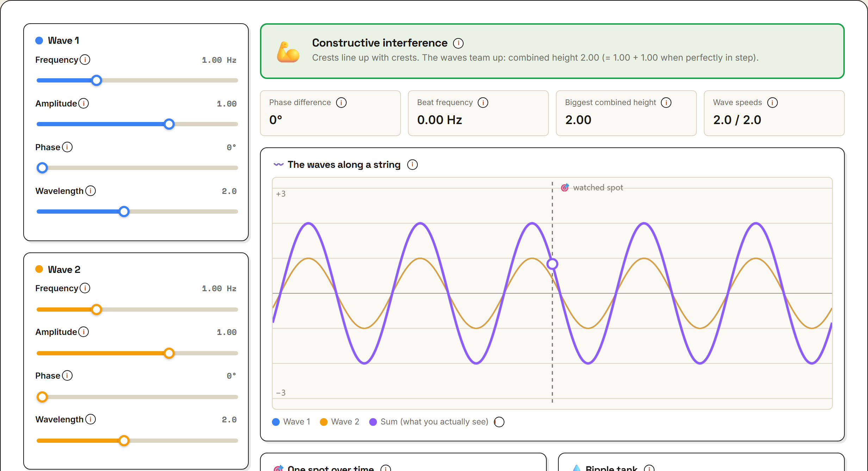Click the +3 axis label on the graph

tap(281, 194)
